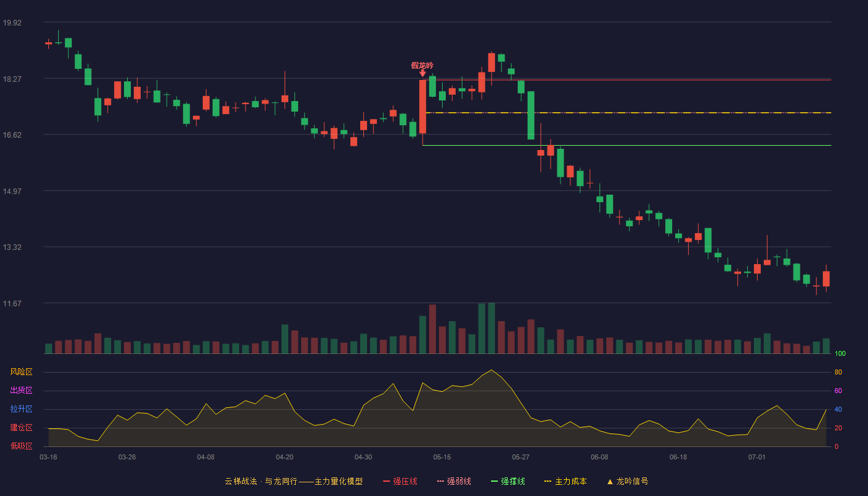This screenshot has height=496, width=868.
Task: Click the last red candlestick on the right
Action: tap(826, 278)
